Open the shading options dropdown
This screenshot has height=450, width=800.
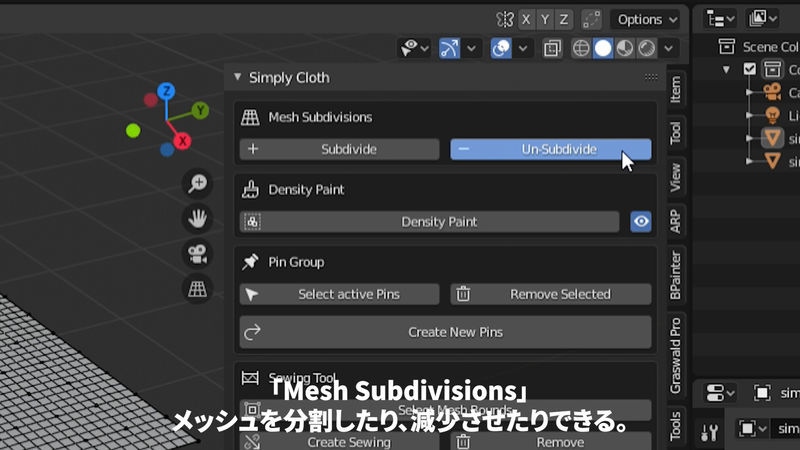pyautogui.click(x=669, y=48)
